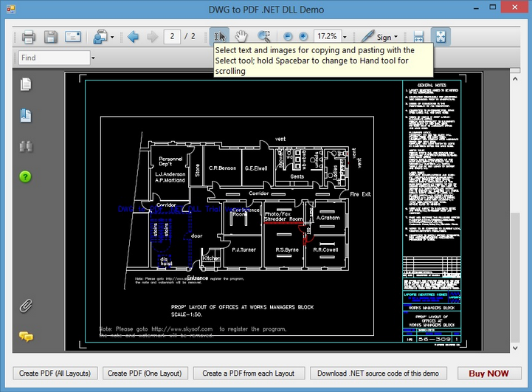
Task: Click the 'P.J.Turner' office label
Action: tap(244, 250)
